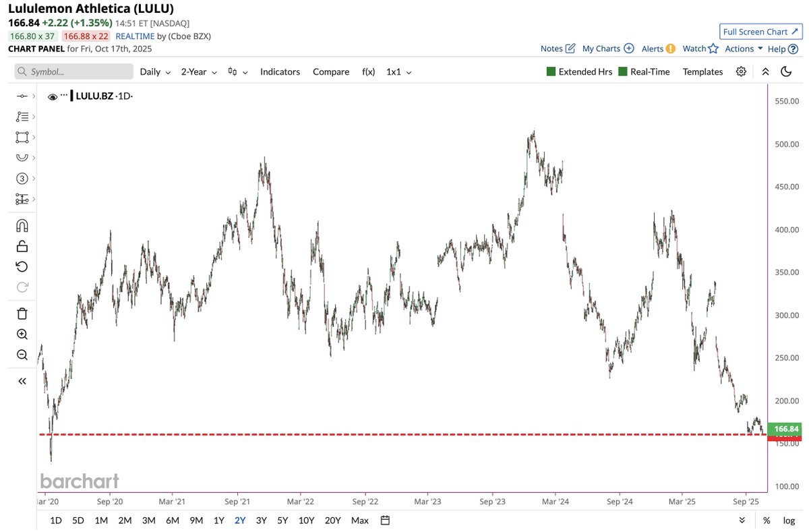Screen dimensions: 809x532
Task: Open the calendar date picker below the chart
Action: click(384, 520)
